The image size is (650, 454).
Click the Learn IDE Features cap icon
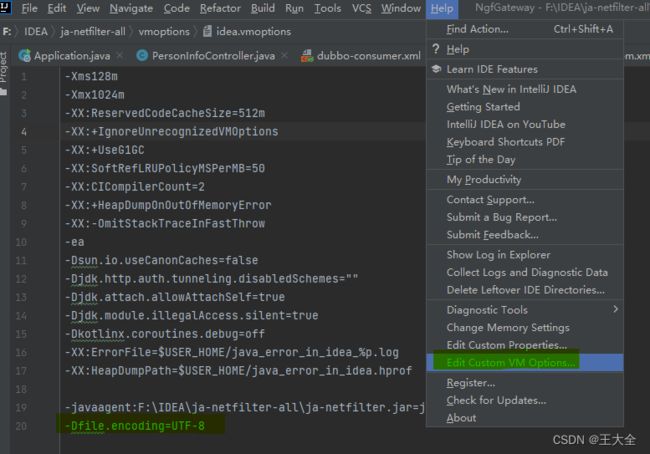point(436,69)
